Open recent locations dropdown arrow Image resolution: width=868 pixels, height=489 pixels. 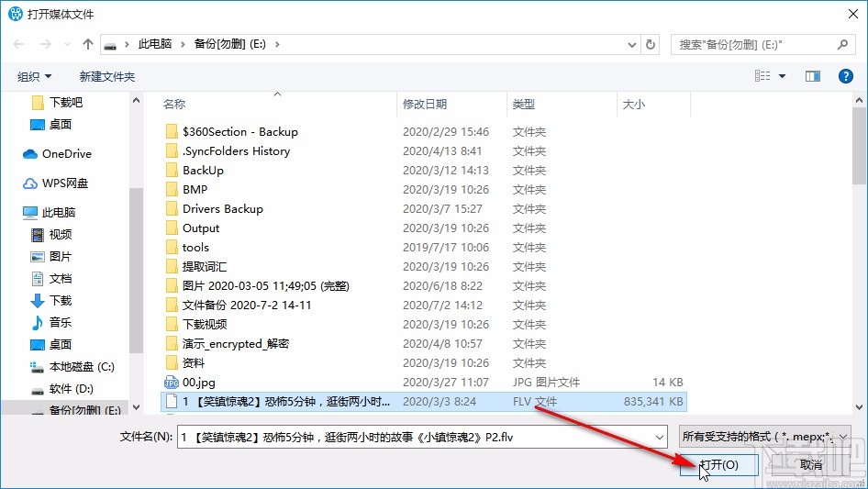(67, 44)
